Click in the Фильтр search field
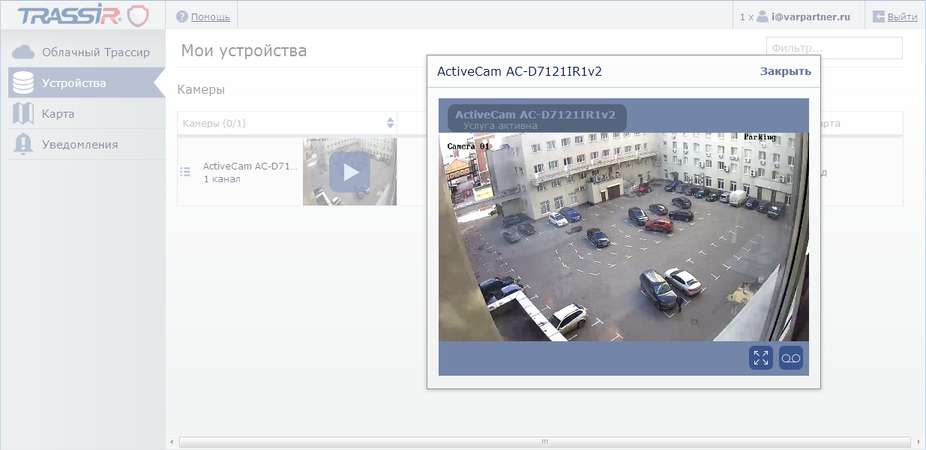This screenshot has height=450, width=926. coord(833,48)
